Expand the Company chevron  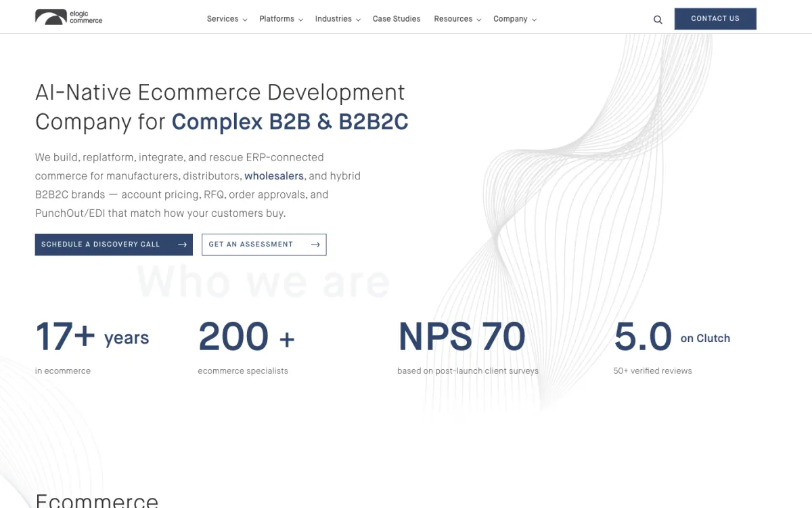pos(534,20)
